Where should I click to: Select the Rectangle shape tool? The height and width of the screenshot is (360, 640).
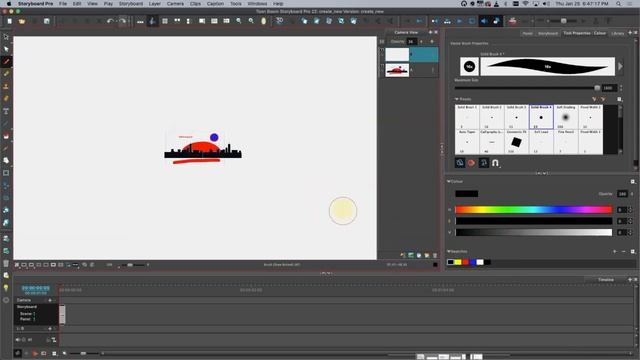click(x=6, y=173)
